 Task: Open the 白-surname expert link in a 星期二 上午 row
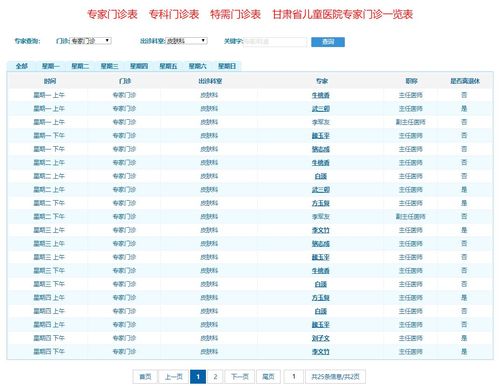[321, 176]
